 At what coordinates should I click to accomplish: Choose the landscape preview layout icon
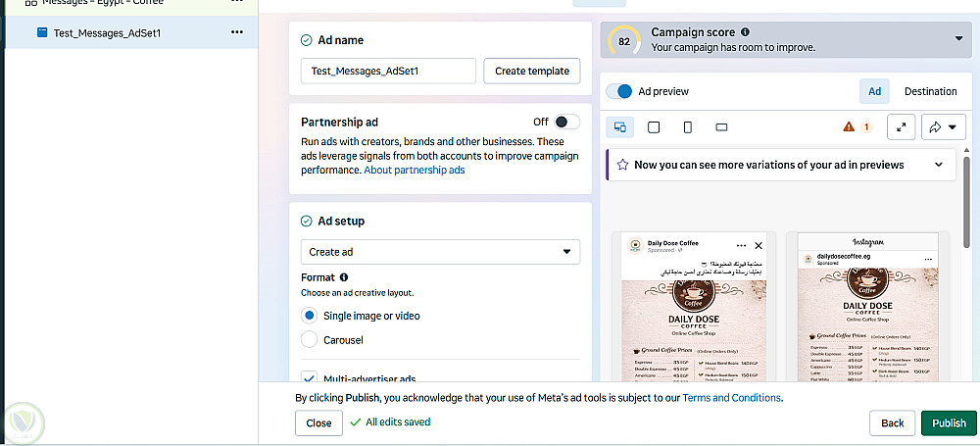pyautogui.click(x=721, y=127)
